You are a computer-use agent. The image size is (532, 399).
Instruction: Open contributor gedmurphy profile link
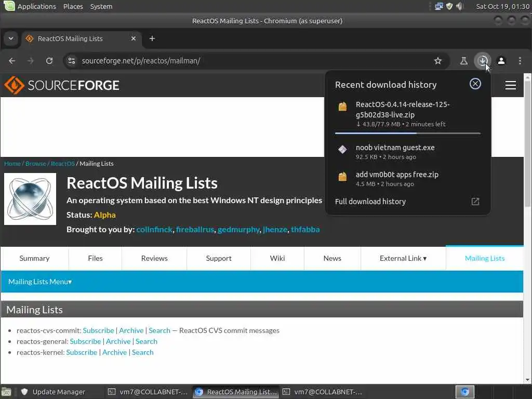[238, 230]
